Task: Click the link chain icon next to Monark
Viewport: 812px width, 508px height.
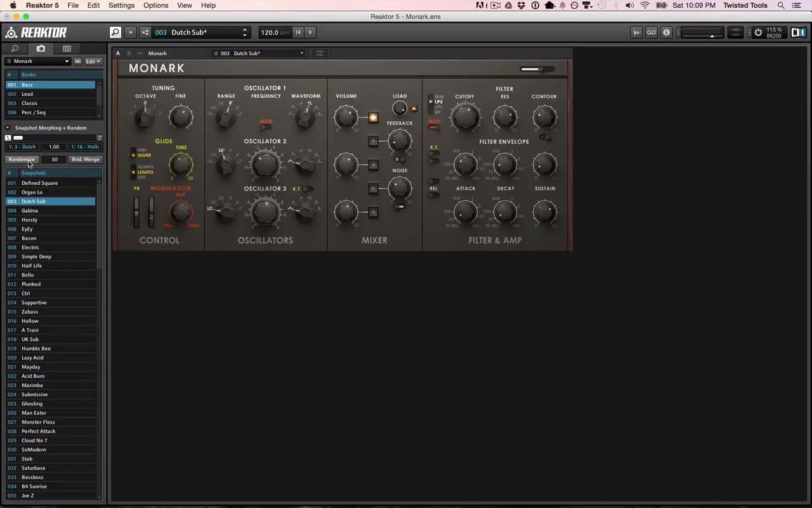Action: click(x=77, y=62)
